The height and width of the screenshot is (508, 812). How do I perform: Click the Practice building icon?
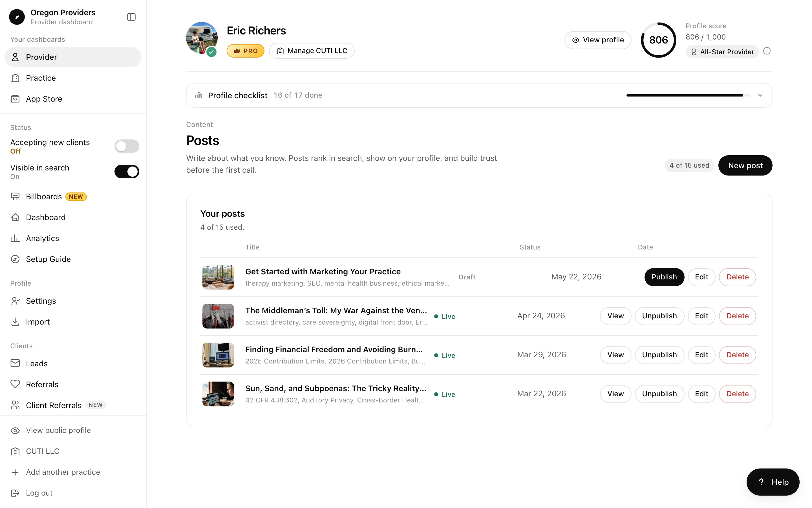click(x=15, y=78)
